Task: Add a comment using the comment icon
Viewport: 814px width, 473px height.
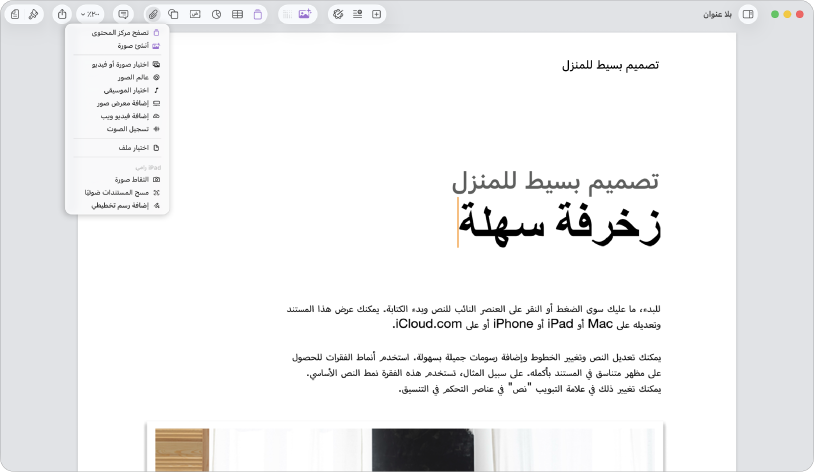Action: coord(123,15)
